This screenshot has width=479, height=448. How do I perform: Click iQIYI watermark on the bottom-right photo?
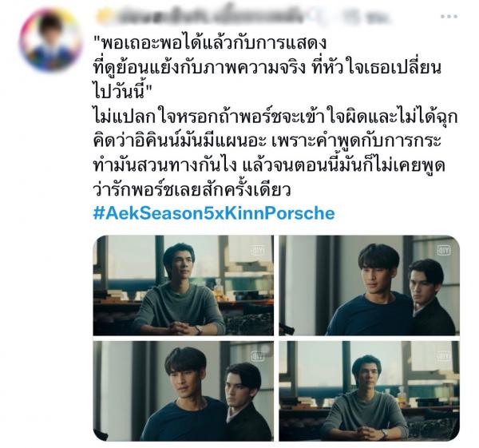pyautogui.click(x=444, y=356)
